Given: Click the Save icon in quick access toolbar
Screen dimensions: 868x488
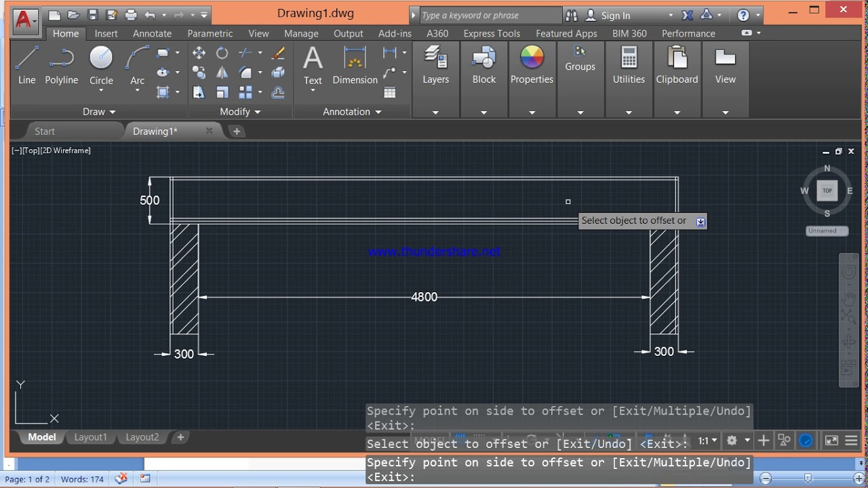Looking at the screenshot, I should point(93,15).
